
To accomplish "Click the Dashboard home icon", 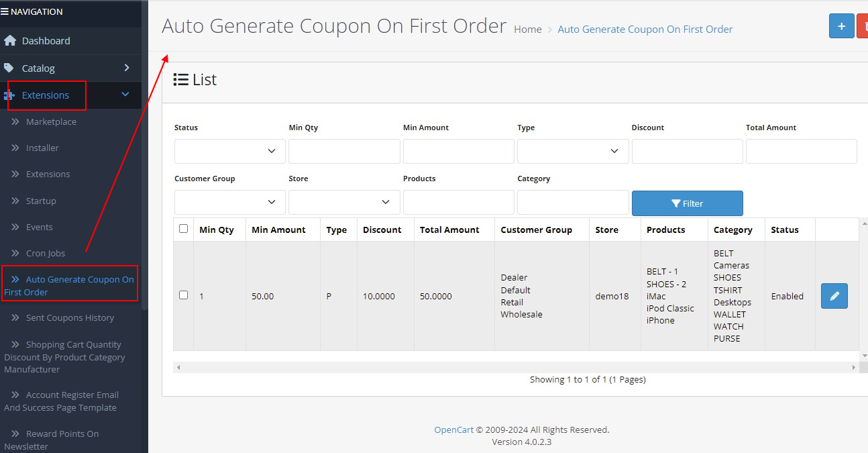I will 10,41.
